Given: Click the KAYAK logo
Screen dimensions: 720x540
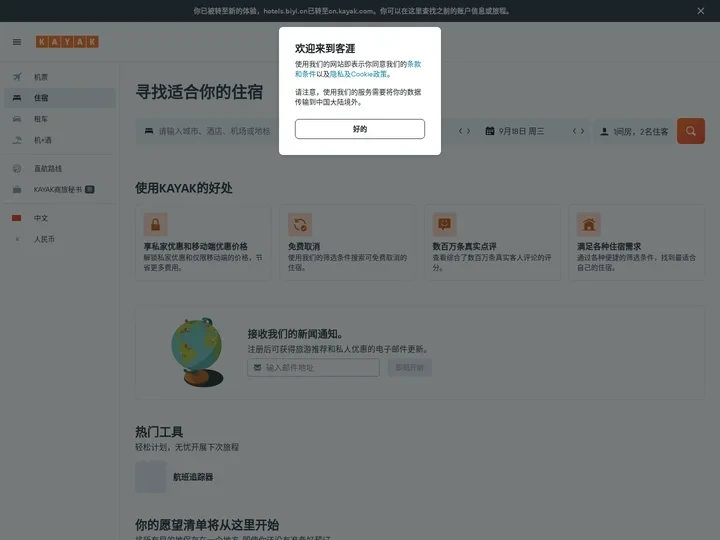Looking at the screenshot, I should pyautogui.click(x=68, y=42).
